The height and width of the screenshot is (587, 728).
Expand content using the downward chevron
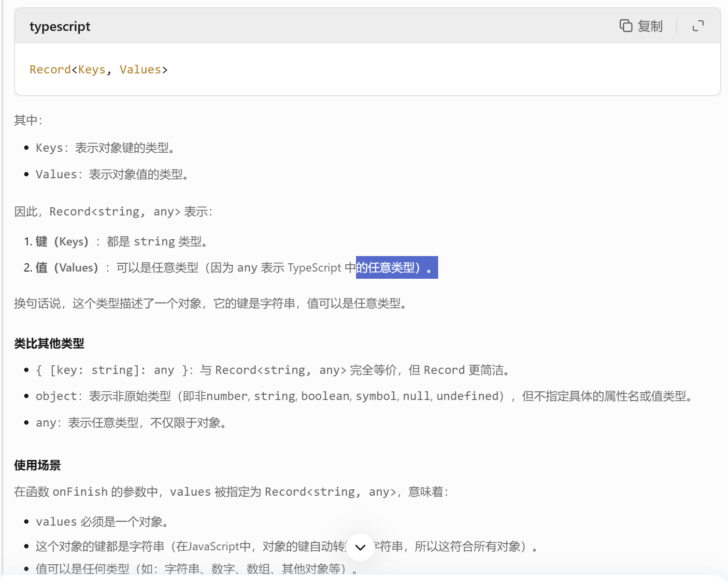point(360,546)
